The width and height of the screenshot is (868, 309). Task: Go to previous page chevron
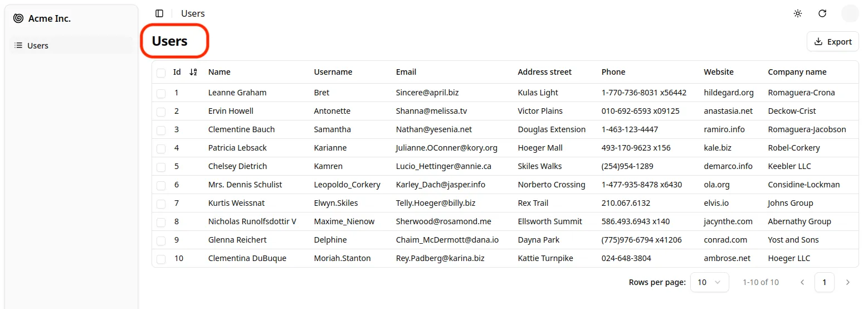[802, 282]
